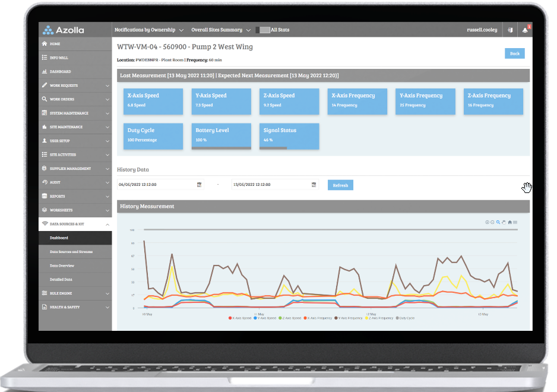Click the notifications bell icon
This screenshot has width=557, height=392.
(x=524, y=30)
